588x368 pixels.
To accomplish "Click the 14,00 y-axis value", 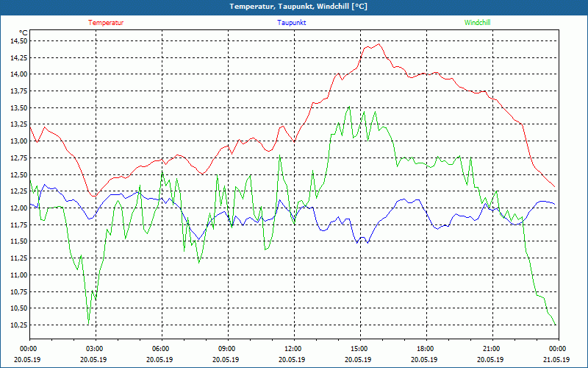I will coord(19,74).
